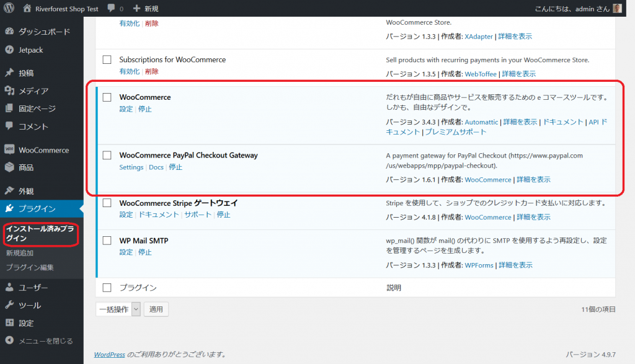
Task: Open the comments bubble icon in admin bar
Action: (x=110, y=9)
